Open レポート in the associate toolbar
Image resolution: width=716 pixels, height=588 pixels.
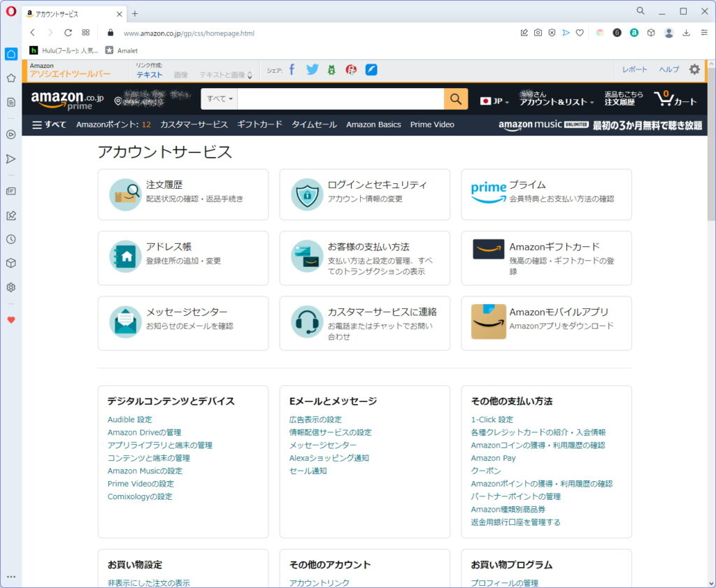coord(635,69)
